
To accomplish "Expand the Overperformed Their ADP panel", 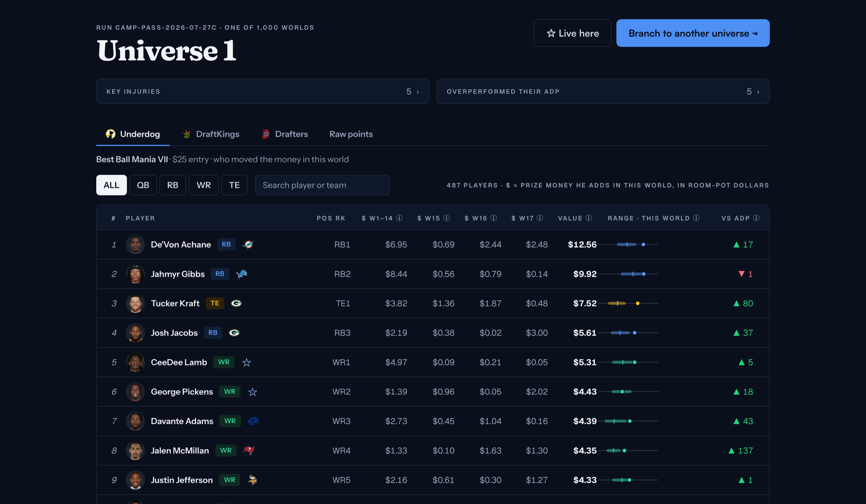I will tap(603, 92).
